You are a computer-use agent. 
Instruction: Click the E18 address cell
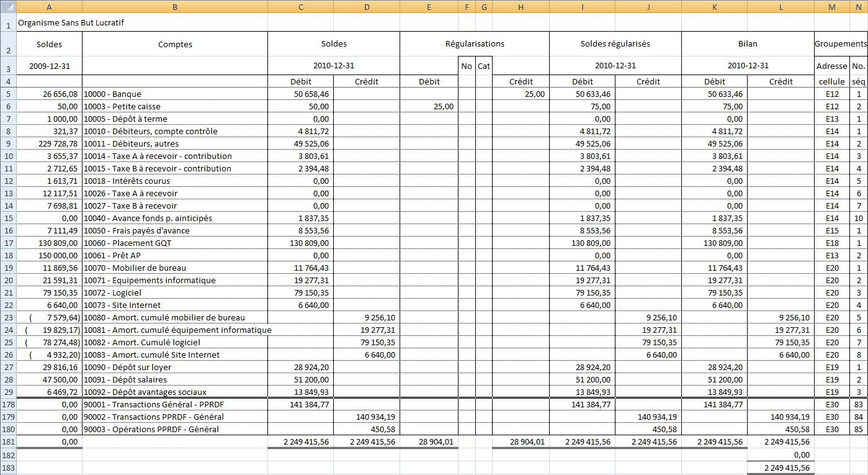click(831, 243)
